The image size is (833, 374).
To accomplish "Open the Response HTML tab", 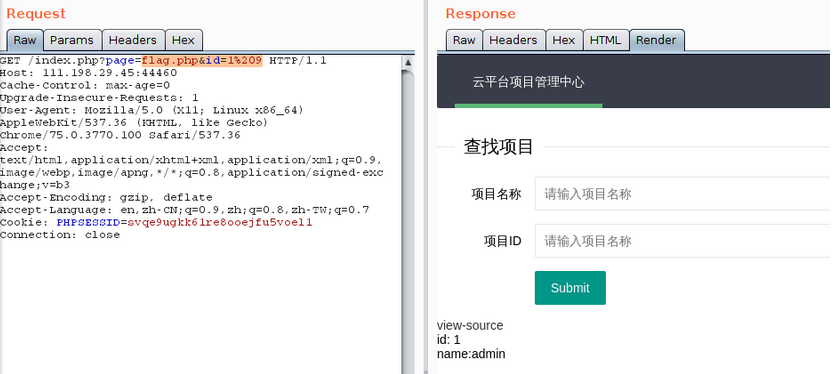I will pos(606,40).
